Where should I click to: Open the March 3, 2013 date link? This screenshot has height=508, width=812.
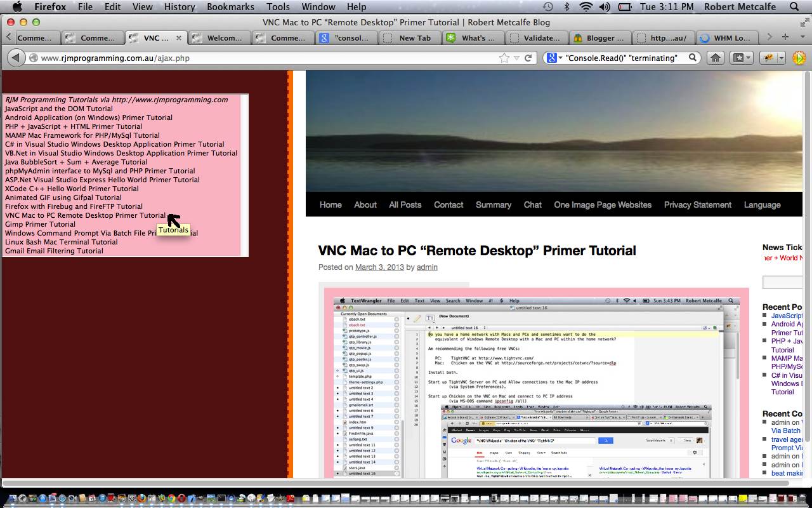[379, 267]
